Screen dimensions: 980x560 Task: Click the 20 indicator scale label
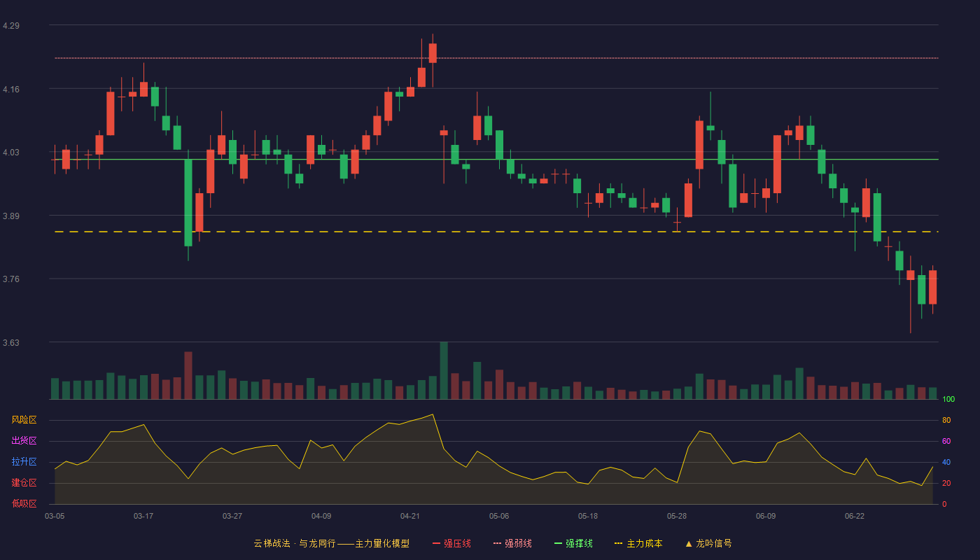click(946, 483)
